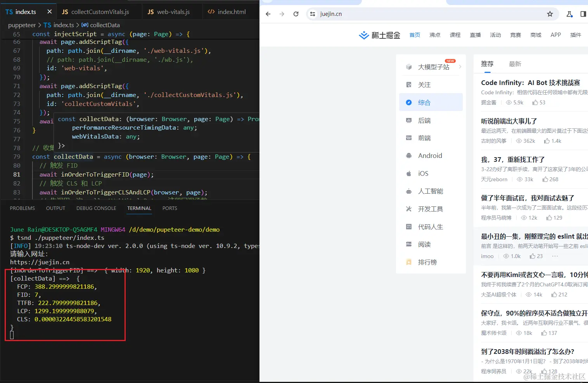Screen dimensions: 588x383
Task: Select the TERMINAL panel tab
Action: pos(139,208)
